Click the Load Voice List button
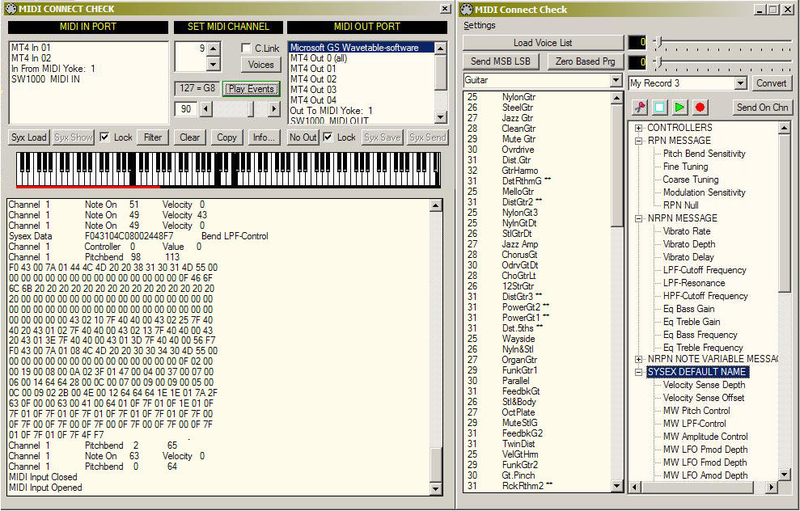This screenshot has width=800, height=511. (x=543, y=43)
